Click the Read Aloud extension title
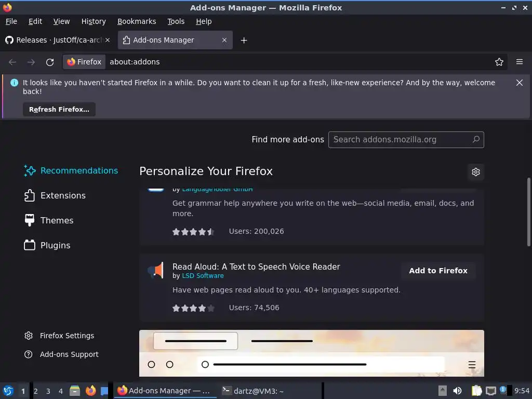Image resolution: width=532 pixels, height=399 pixels. pos(256,267)
